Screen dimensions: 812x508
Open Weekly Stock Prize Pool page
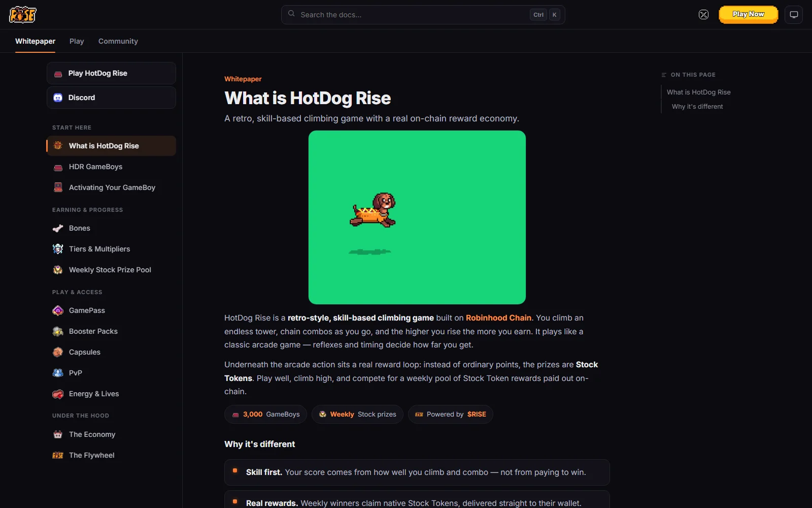point(111,270)
